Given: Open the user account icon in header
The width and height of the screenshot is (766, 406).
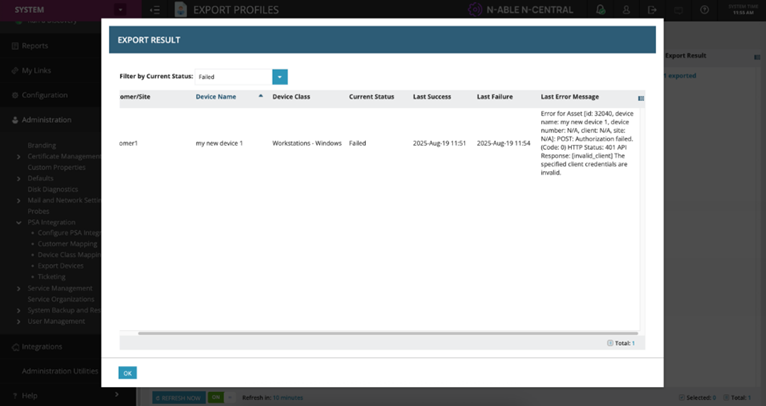Looking at the screenshot, I should 626,10.
